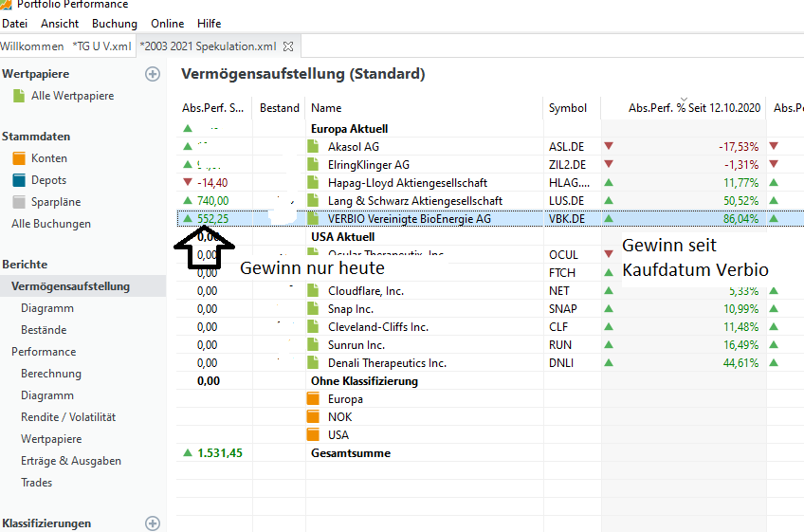This screenshot has width=804, height=532.
Task: Click the Alle Wertpapiere document icon
Action: point(19,96)
